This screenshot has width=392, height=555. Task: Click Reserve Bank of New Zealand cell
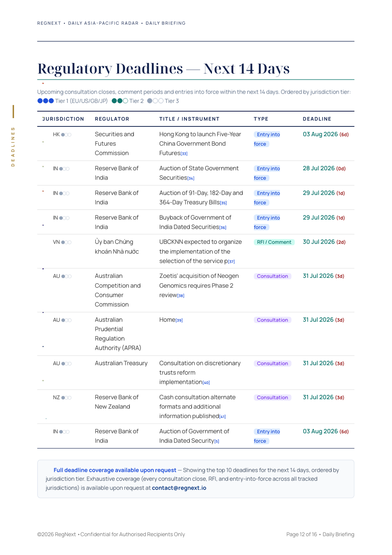[x=117, y=402]
